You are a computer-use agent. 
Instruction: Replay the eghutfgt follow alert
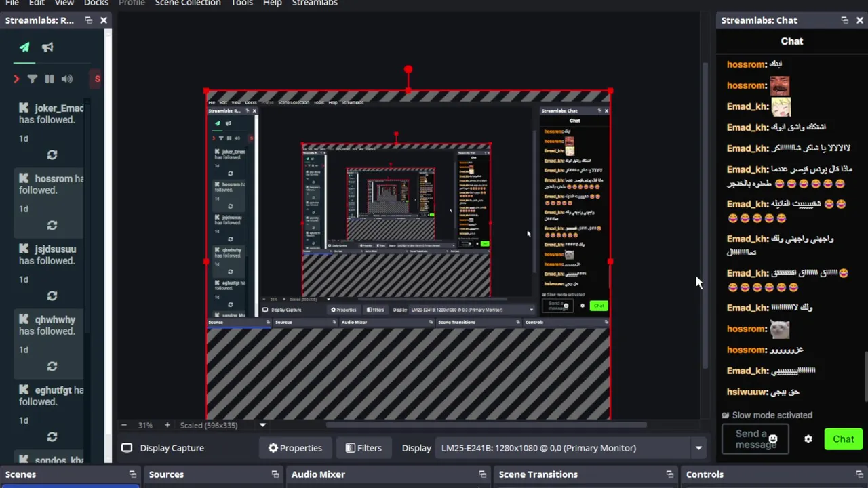[x=52, y=437]
